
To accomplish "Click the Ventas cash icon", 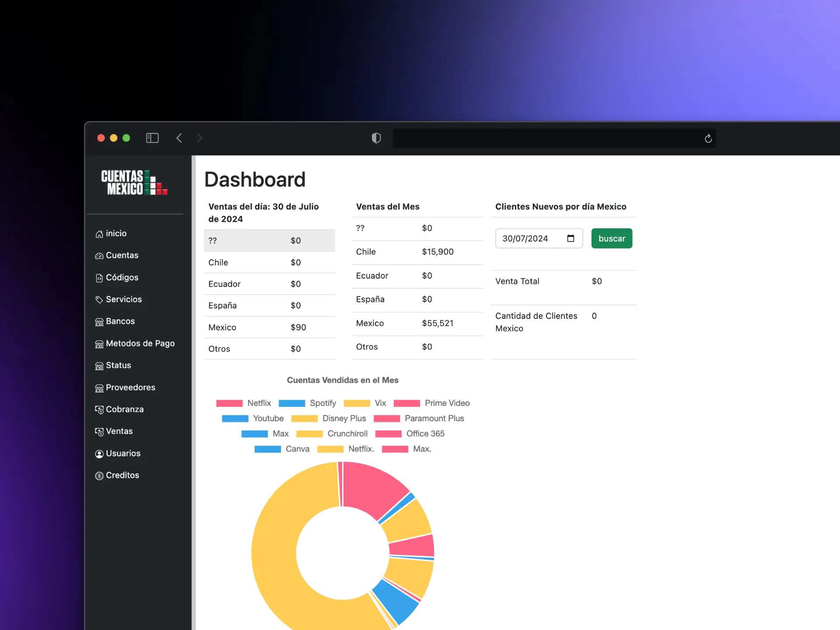I will coord(99,432).
